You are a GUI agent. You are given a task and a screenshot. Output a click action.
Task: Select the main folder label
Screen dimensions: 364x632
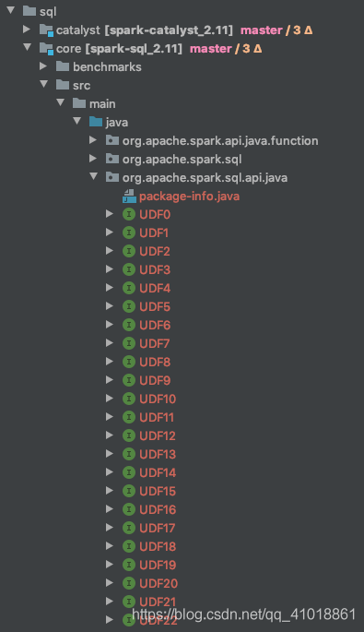click(x=102, y=104)
